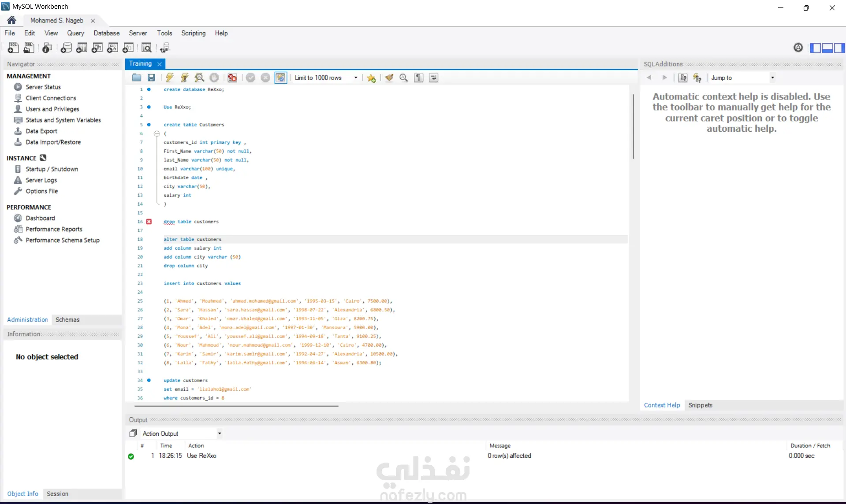Open Data Import/Restore
Screen dimensions: 846x504
click(53, 142)
